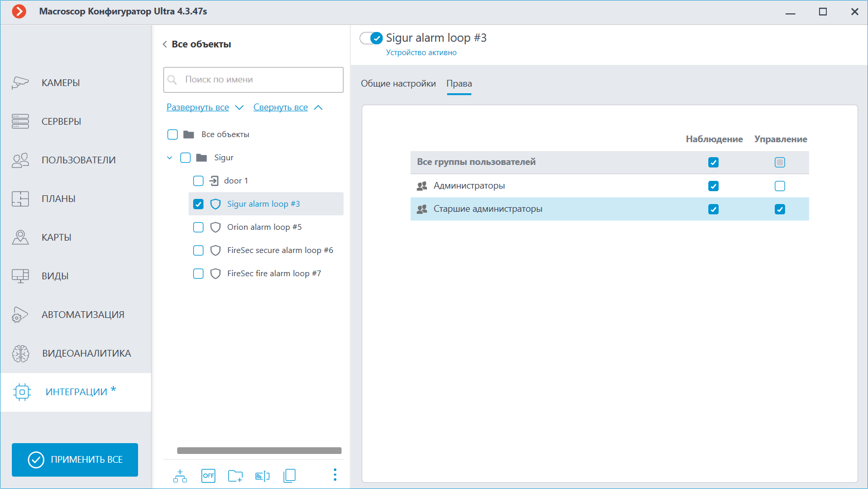
Task: Click the copy icon in bottom toolbar
Action: 290,476
